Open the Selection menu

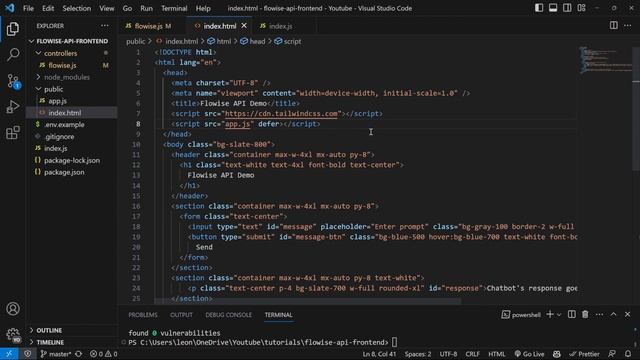[x=76, y=8]
